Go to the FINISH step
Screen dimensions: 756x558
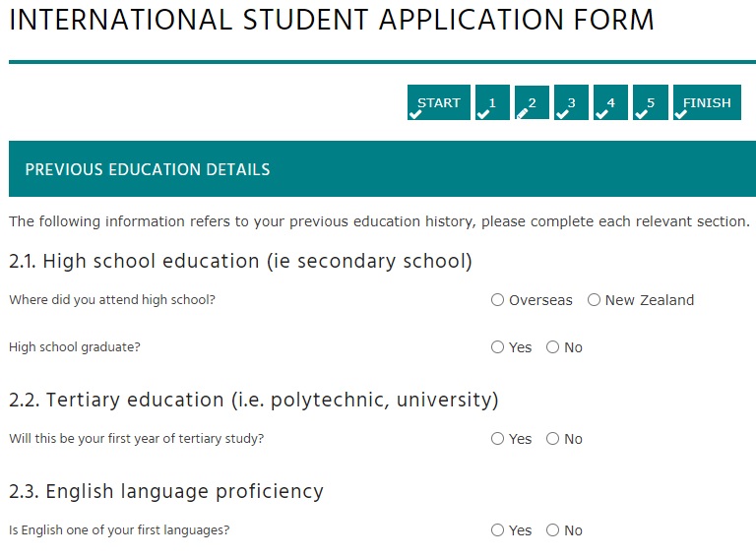coord(706,103)
